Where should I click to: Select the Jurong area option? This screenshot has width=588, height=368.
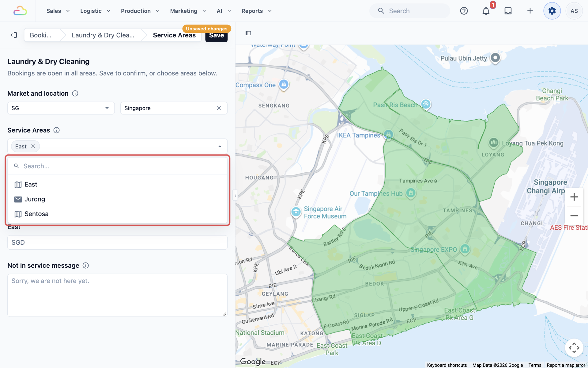[x=118, y=199]
